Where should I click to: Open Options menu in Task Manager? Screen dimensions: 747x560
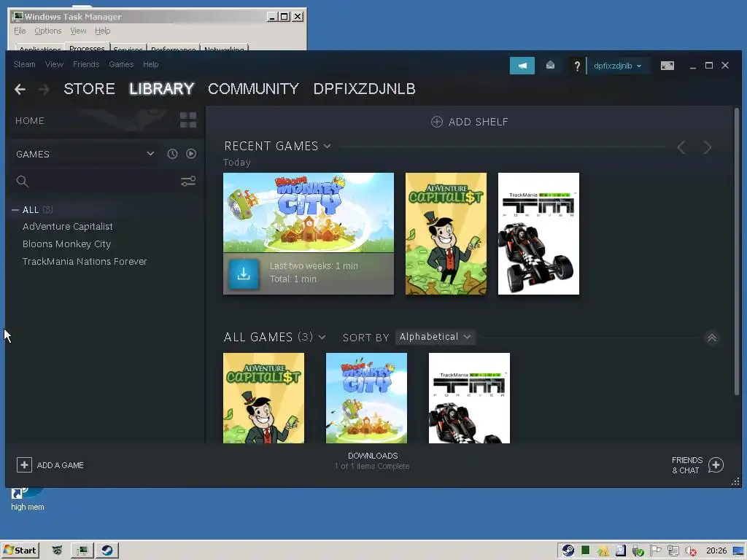point(47,31)
